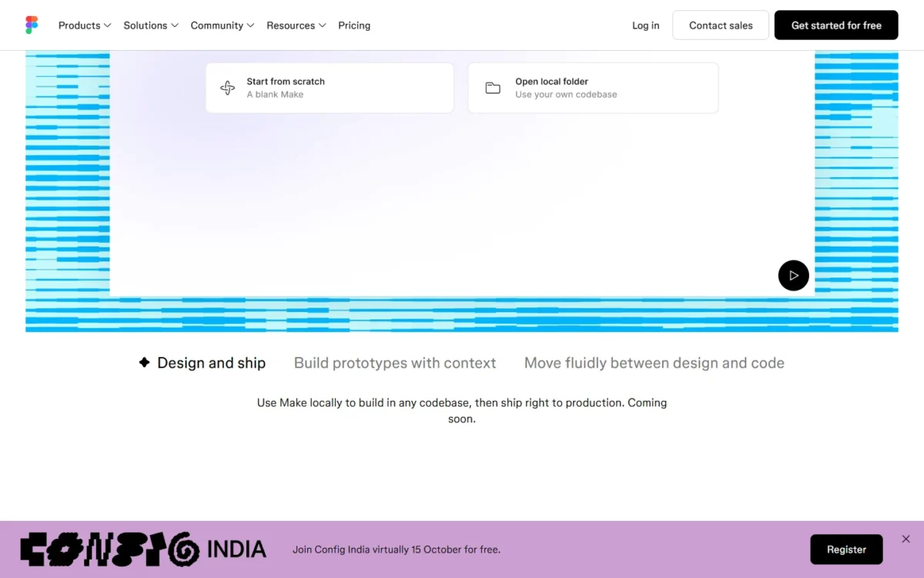Click the blank Make sparkle icon
This screenshot has width=924, height=578.
(x=227, y=88)
